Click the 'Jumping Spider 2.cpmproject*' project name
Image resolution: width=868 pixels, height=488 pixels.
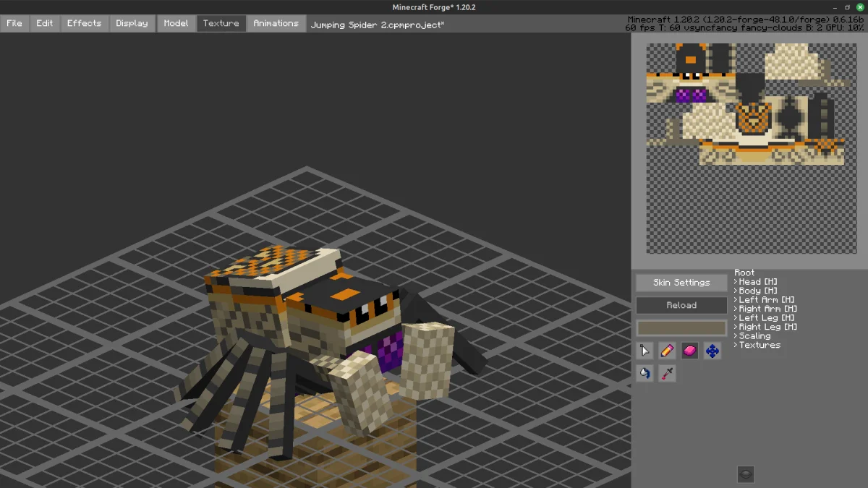[378, 25]
